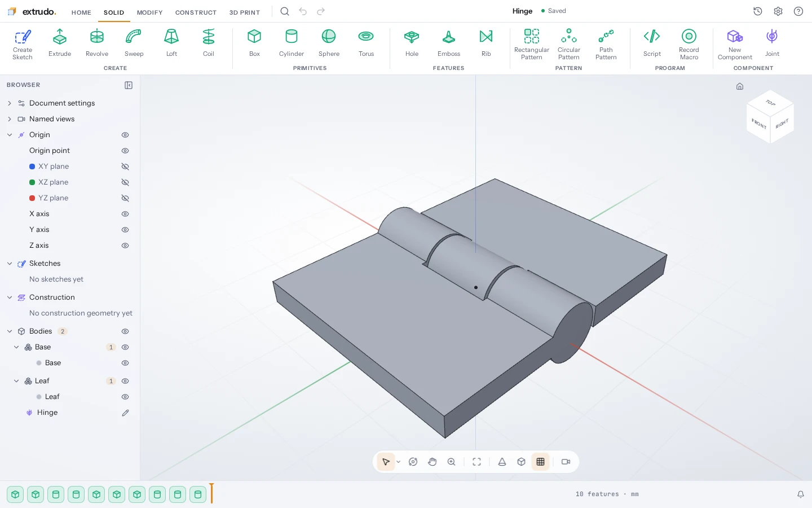
Task: Click the timeline end marker
Action: click(x=211, y=493)
